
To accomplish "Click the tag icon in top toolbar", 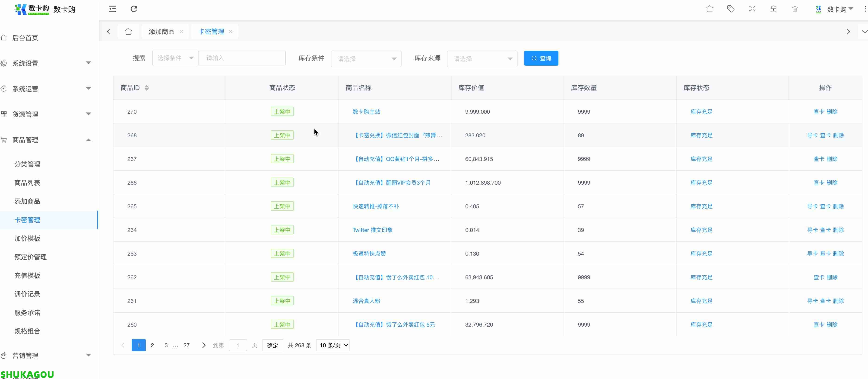I will coord(731,9).
